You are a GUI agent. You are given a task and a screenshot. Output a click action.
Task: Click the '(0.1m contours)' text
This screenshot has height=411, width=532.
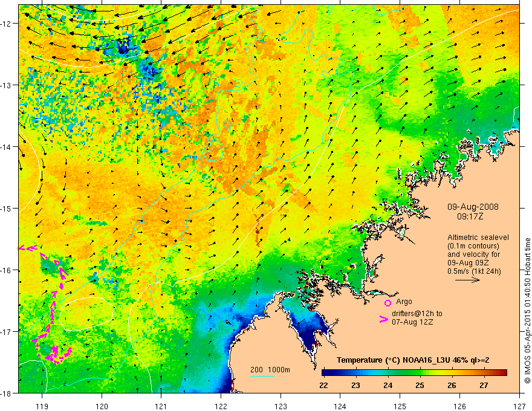click(x=473, y=246)
